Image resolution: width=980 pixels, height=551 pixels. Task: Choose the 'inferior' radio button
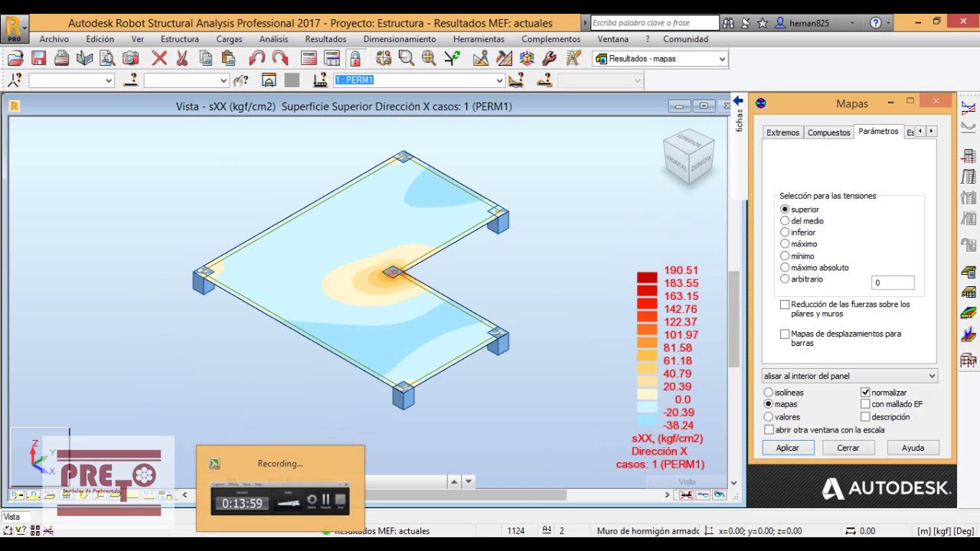click(x=785, y=232)
